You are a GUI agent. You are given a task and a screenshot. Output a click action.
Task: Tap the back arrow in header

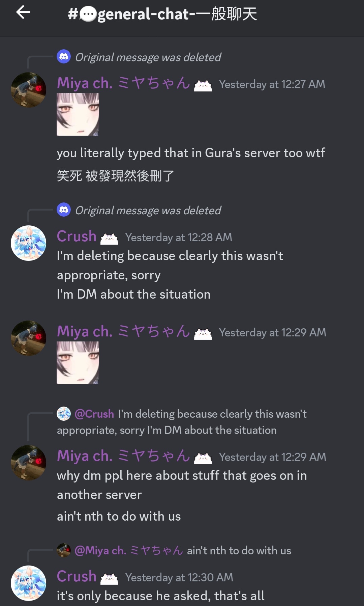[x=23, y=12]
